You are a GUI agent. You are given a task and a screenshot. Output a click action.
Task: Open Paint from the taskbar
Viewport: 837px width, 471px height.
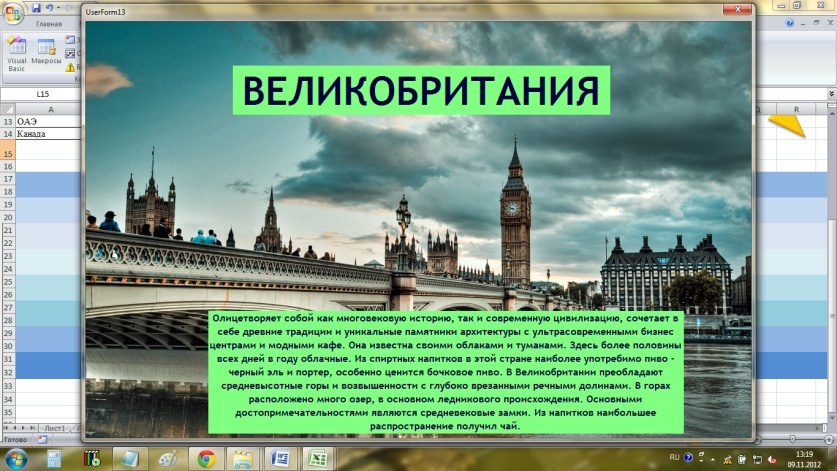[168, 459]
